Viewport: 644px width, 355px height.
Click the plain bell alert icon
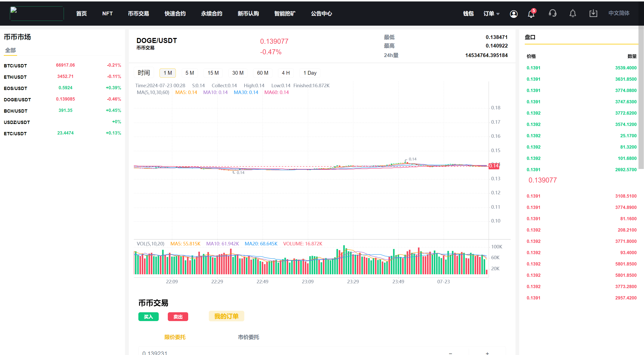pyautogui.click(x=573, y=13)
